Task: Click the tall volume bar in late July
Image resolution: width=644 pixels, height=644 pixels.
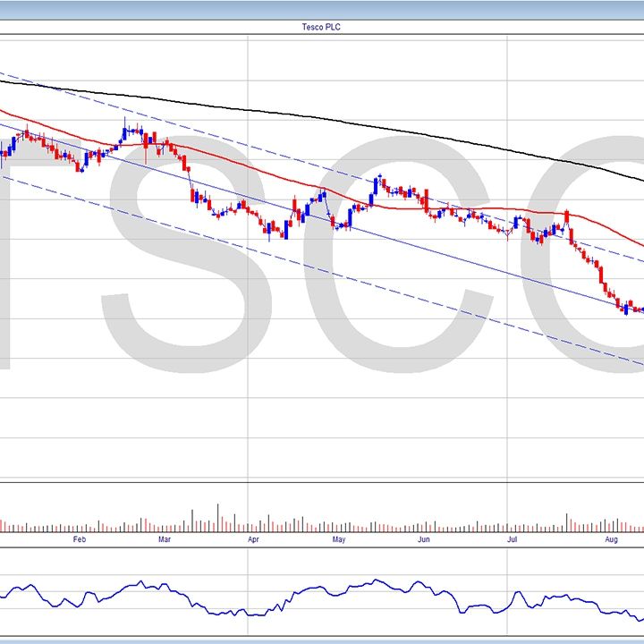Action: pyautogui.click(x=569, y=522)
